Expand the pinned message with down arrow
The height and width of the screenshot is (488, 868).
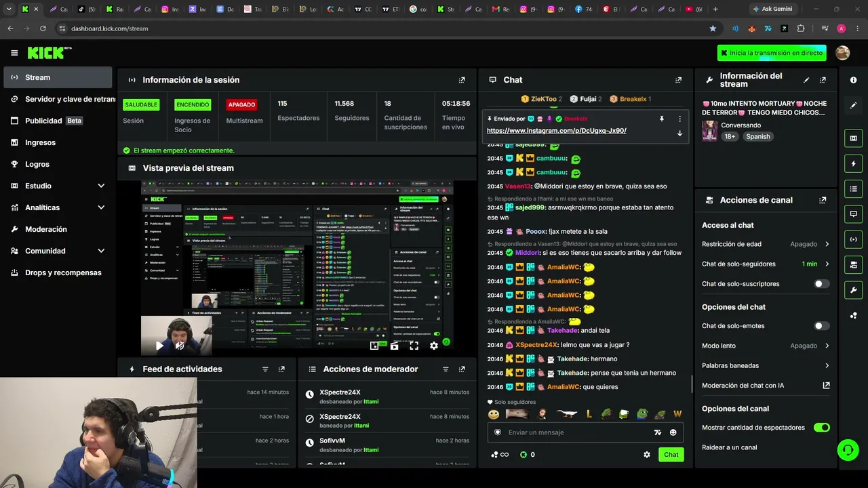point(679,133)
